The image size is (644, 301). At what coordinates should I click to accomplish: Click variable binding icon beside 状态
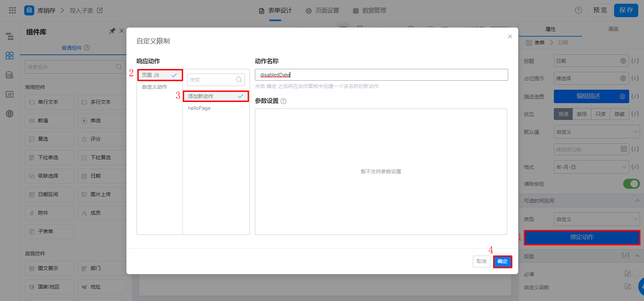tap(635, 114)
